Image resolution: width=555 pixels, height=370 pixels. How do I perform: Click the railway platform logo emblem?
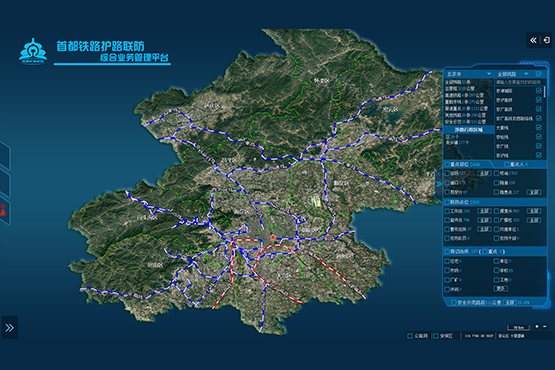click(33, 51)
